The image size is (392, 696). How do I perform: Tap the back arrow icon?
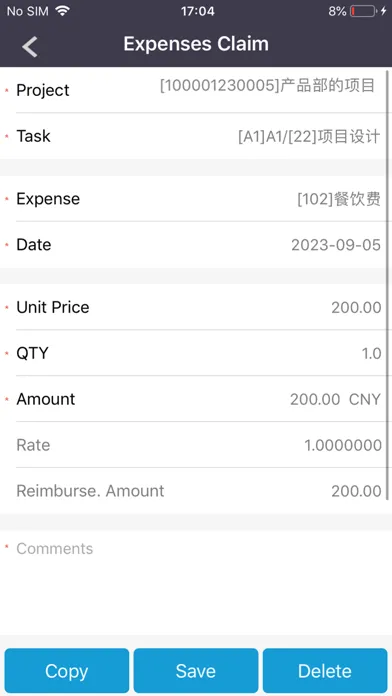30,46
